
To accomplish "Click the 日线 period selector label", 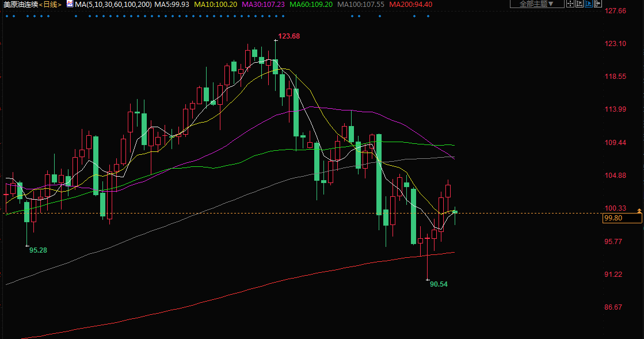I will [x=51, y=5].
